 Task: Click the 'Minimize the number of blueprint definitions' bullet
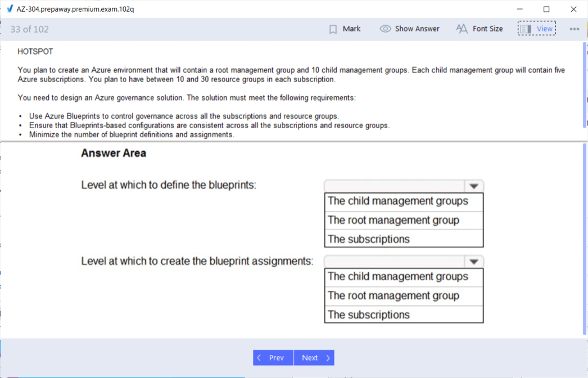point(132,135)
